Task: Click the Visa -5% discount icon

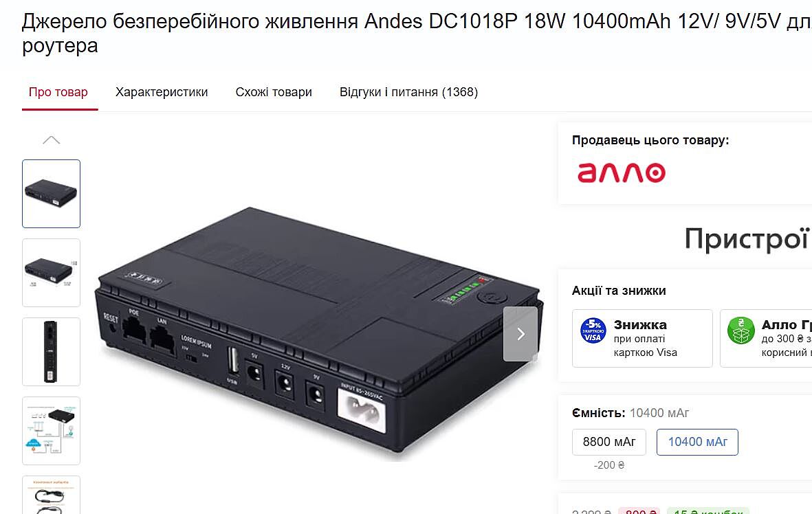Action: [x=593, y=331]
